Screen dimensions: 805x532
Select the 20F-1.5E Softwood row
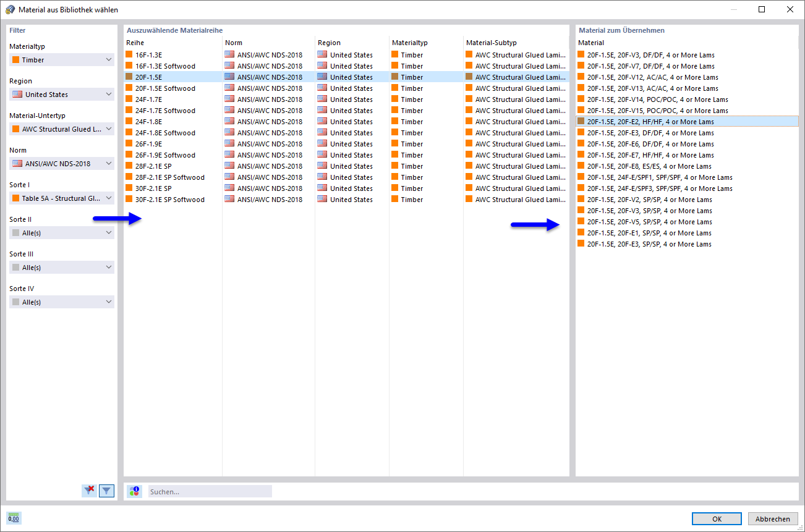coord(346,88)
